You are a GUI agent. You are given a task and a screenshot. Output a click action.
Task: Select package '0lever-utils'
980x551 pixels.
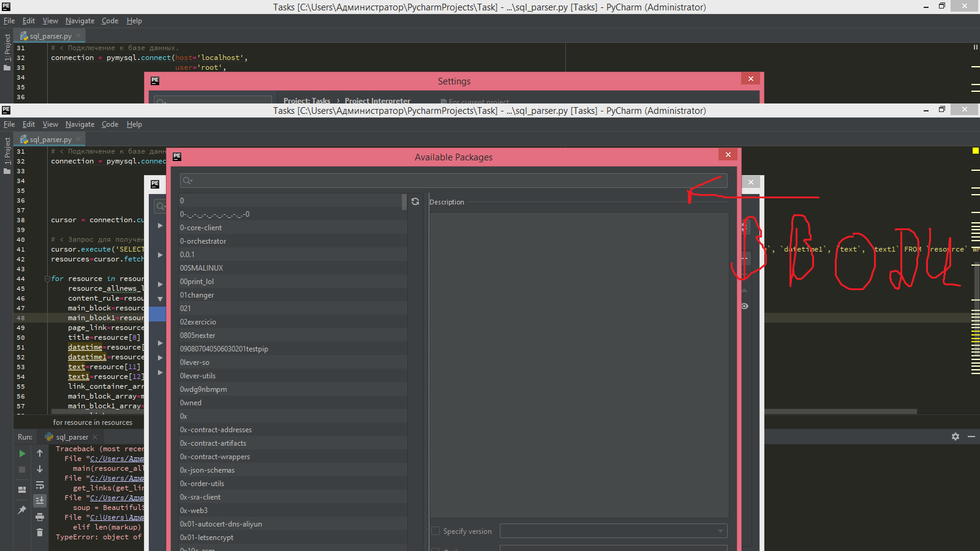coord(293,376)
